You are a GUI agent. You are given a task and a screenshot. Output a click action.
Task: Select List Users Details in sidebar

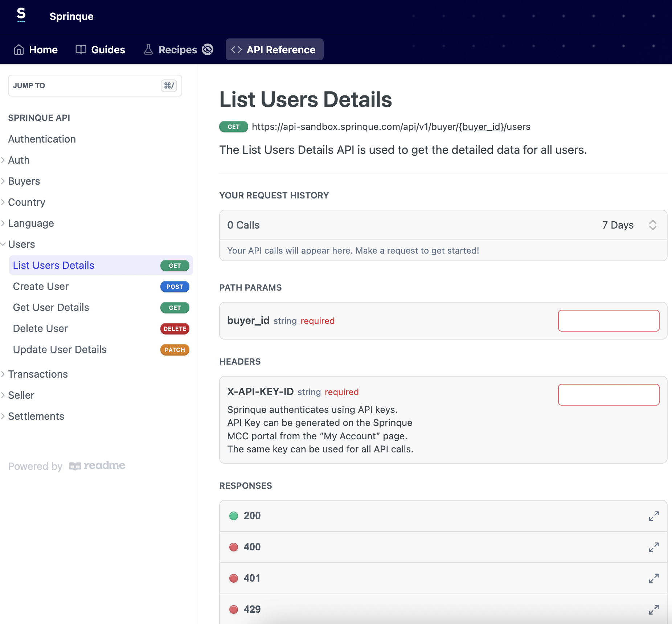101,265
